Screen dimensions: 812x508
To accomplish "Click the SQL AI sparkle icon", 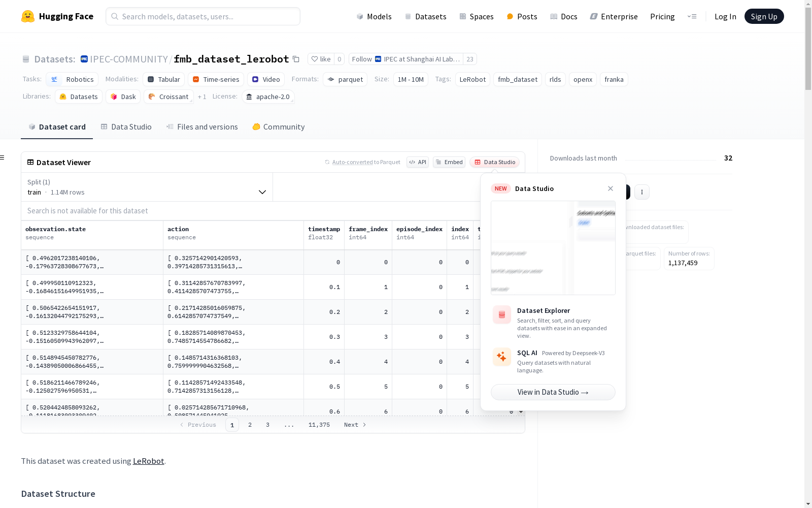I will [x=502, y=357].
